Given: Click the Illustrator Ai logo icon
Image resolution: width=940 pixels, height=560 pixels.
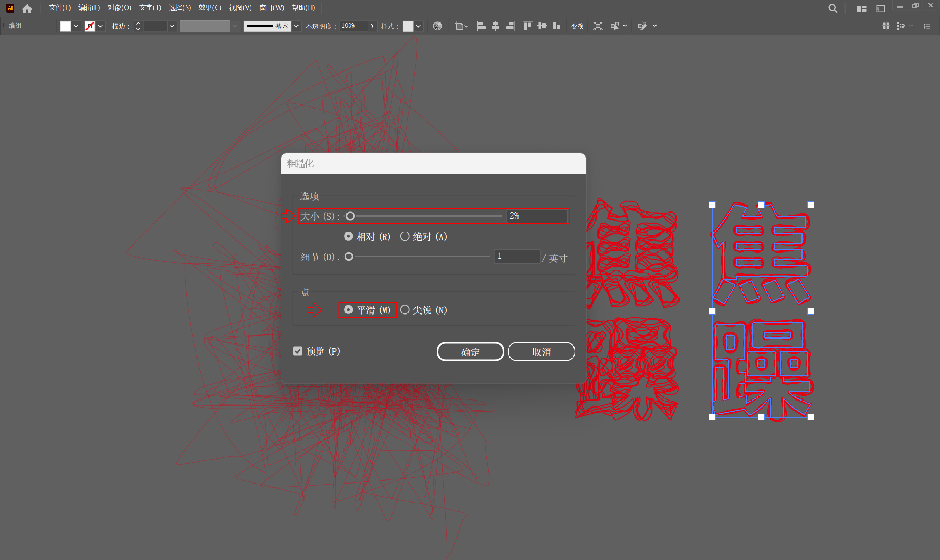Looking at the screenshot, I should [10, 8].
